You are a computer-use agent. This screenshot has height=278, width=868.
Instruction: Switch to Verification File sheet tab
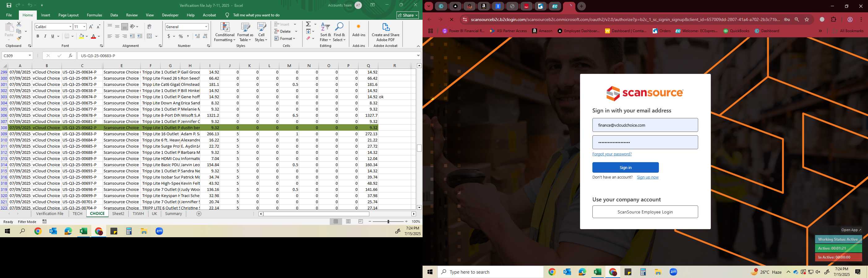50,214
